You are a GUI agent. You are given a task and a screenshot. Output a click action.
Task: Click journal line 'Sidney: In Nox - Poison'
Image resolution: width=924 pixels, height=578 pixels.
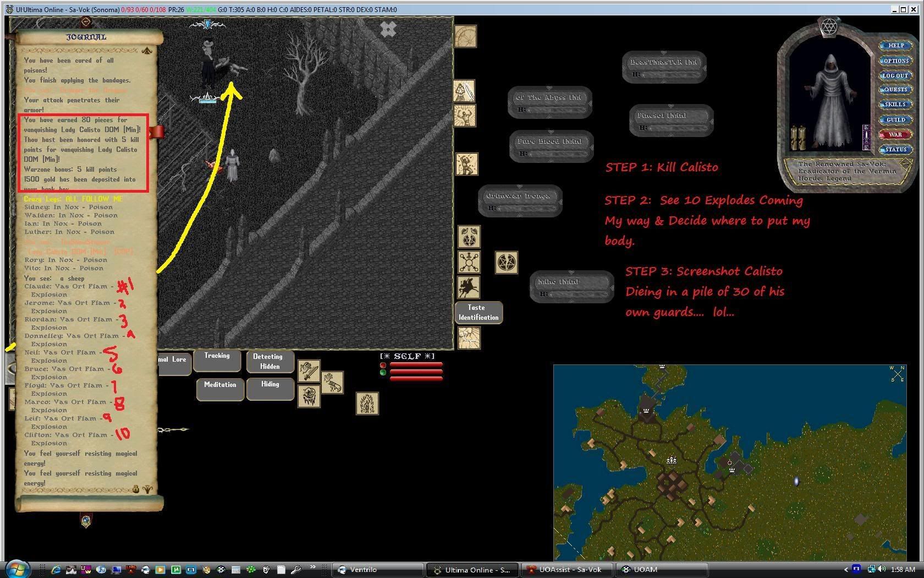(68, 207)
